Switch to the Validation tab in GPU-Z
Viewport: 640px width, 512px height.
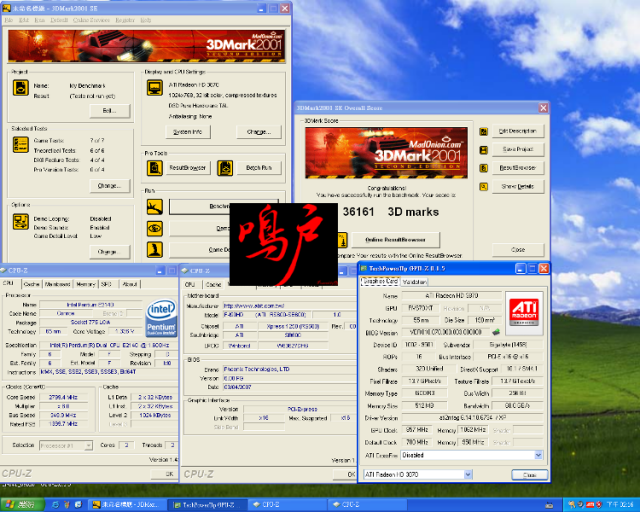414,282
